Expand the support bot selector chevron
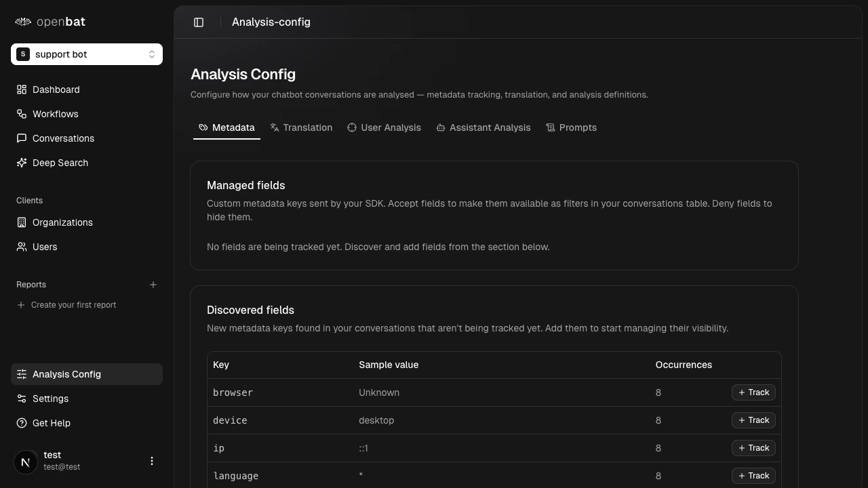The height and width of the screenshot is (488, 868). click(x=152, y=54)
